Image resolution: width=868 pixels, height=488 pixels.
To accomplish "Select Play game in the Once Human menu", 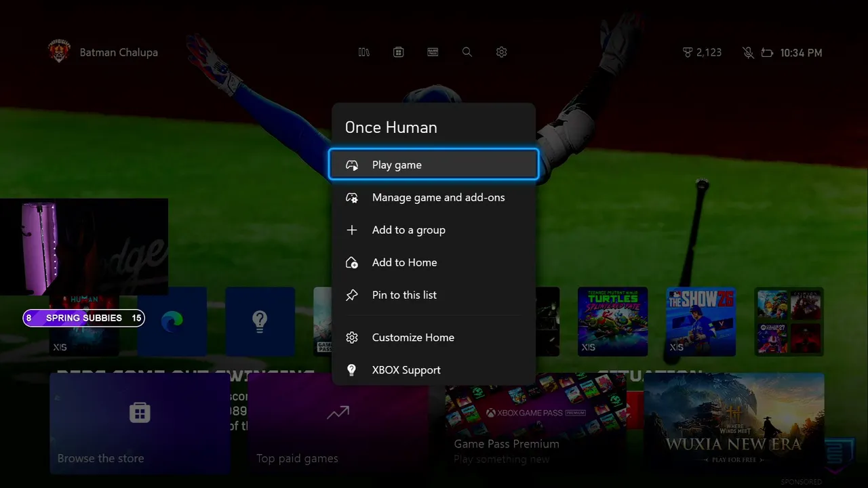I will (x=433, y=165).
